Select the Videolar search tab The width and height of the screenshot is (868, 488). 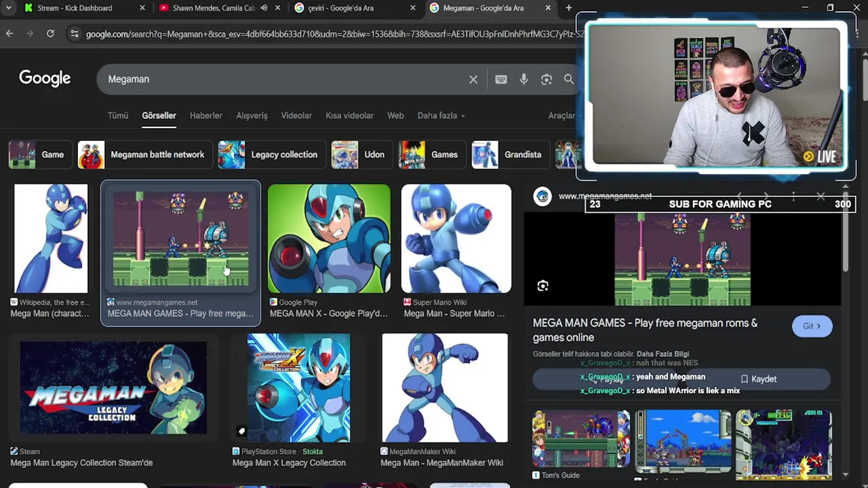click(x=296, y=116)
